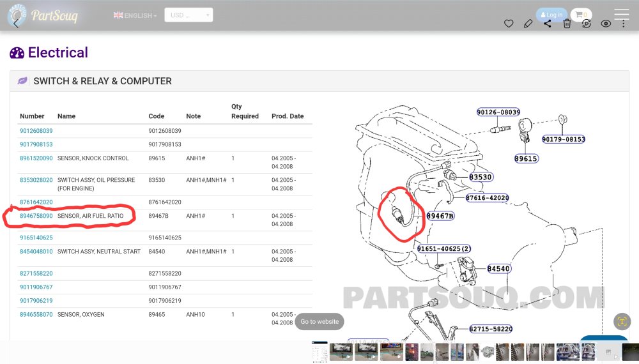Open part number 9017906219 link
This screenshot has height=364, width=639.
click(36, 301)
